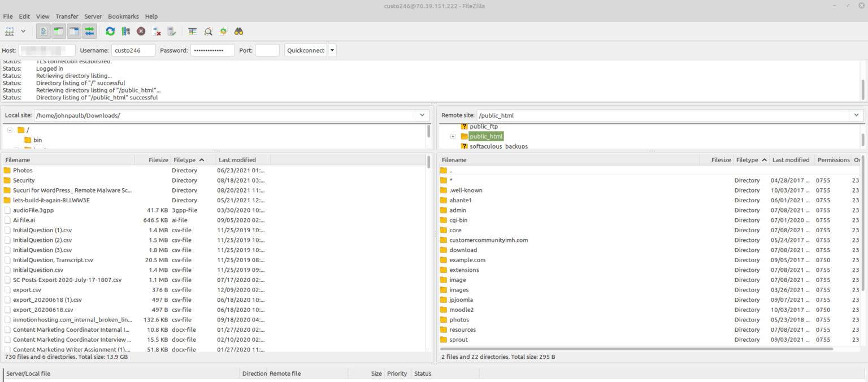Open the Bookmarks menu
The image size is (868, 382).
coord(123,16)
